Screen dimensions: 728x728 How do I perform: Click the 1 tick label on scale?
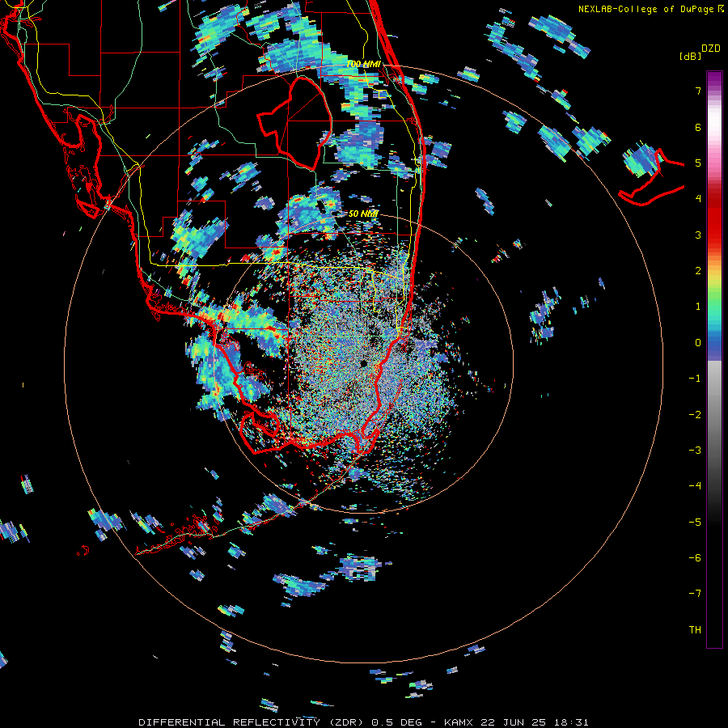pyautogui.click(x=698, y=307)
